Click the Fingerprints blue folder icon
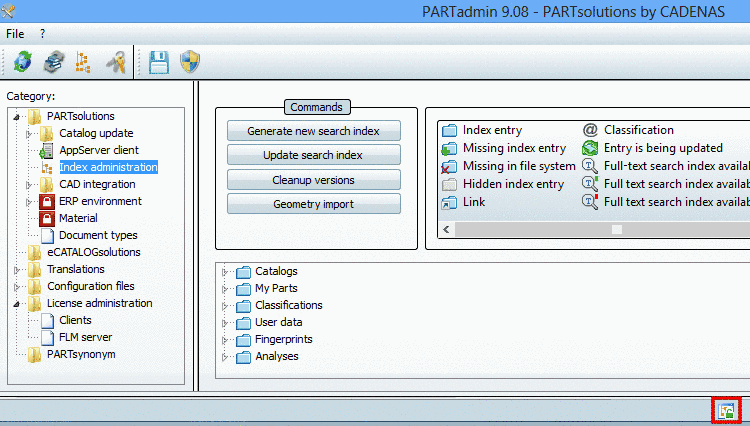The image size is (750, 426). pos(243,340)
